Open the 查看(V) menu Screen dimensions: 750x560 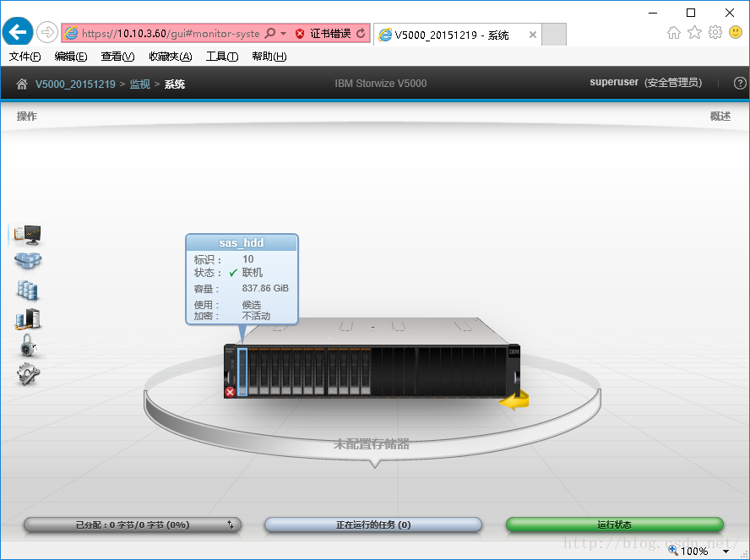(117, 57)
